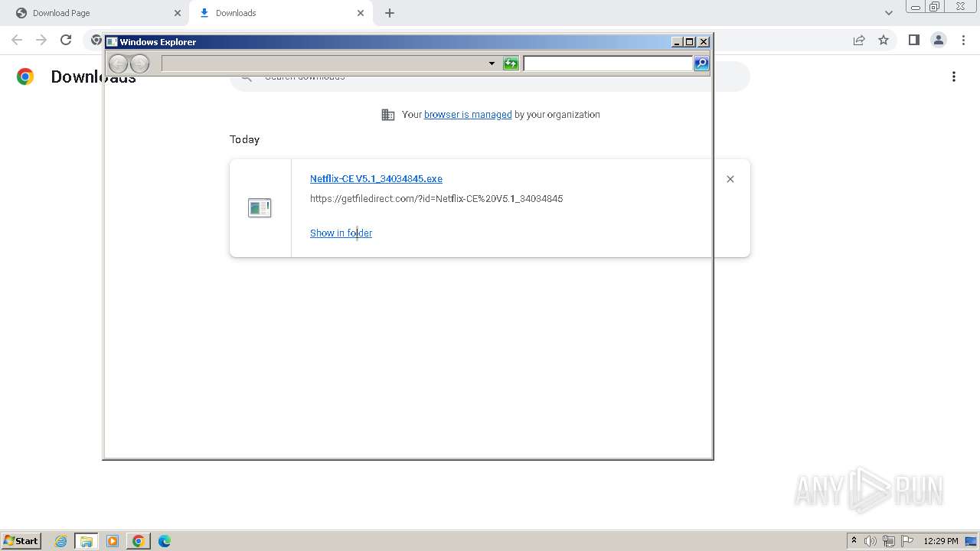Click Chrome's forward navigation arrow
980x551 pixels.
[41, 40]
